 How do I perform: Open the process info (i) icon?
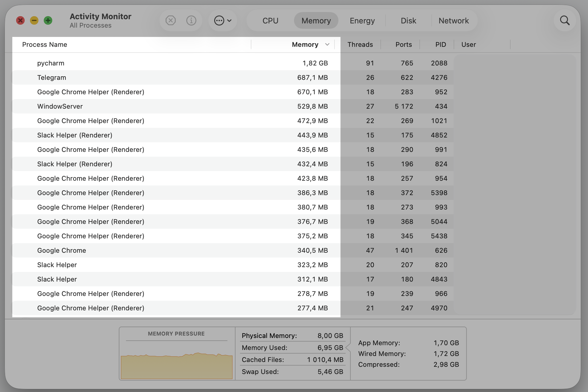(x=191, y=20)
